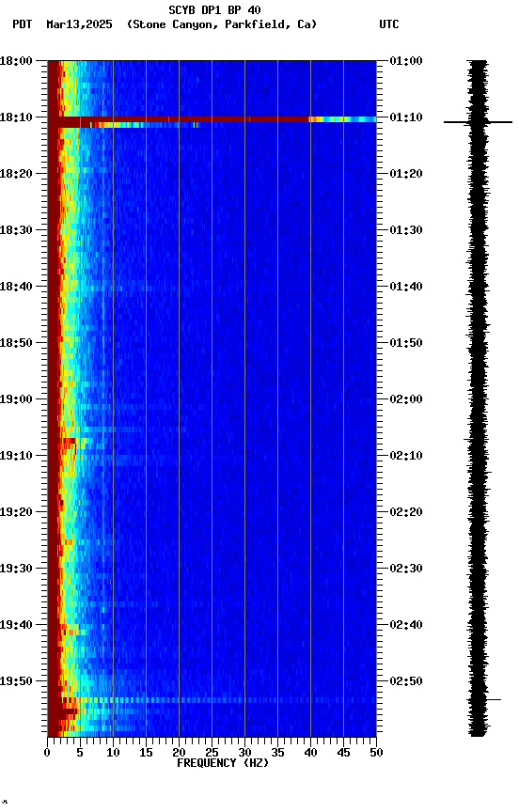This screenshot has width=519, height=812.
Task: Click the 50 Hz axis tick label
Action: [x=376, y=753]
